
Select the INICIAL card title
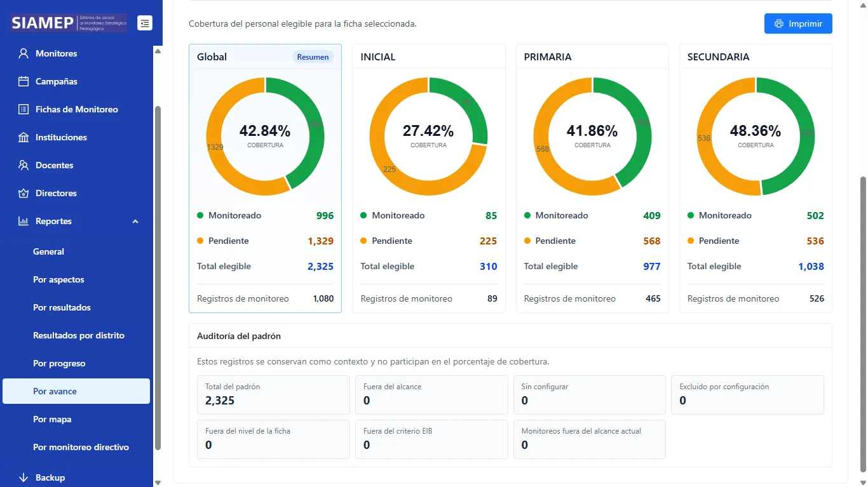(378, 57)
